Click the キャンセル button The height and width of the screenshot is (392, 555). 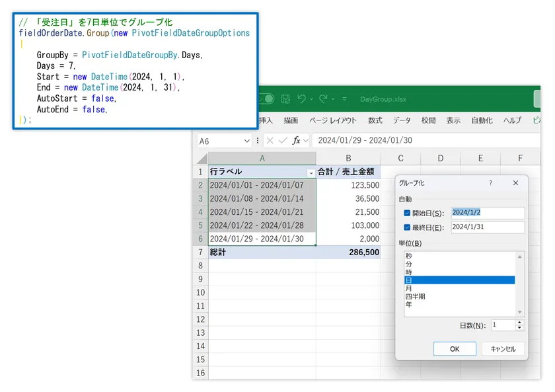click(503, 349)
